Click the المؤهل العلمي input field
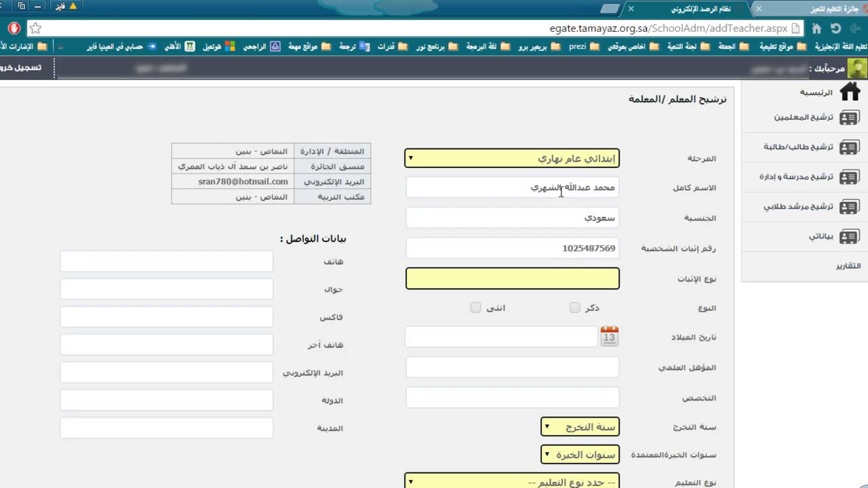 512,367
